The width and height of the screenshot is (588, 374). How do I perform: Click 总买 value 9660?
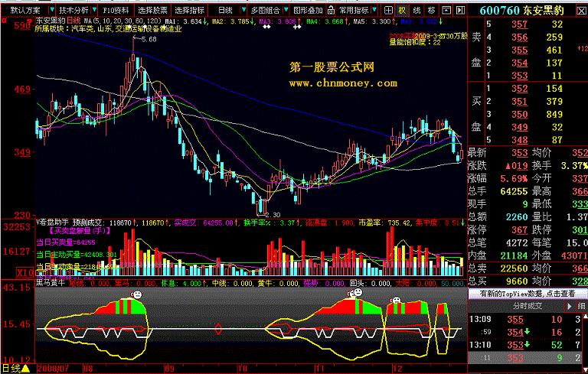click(517, 281)
